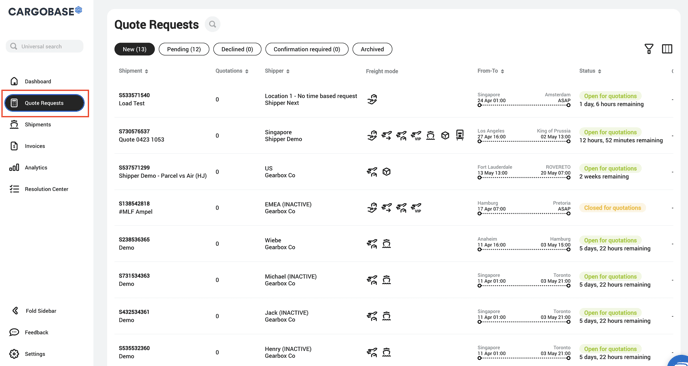Open shipment S730576637 quote row
Screen dimensions: 688x366
tap(393, 136)
